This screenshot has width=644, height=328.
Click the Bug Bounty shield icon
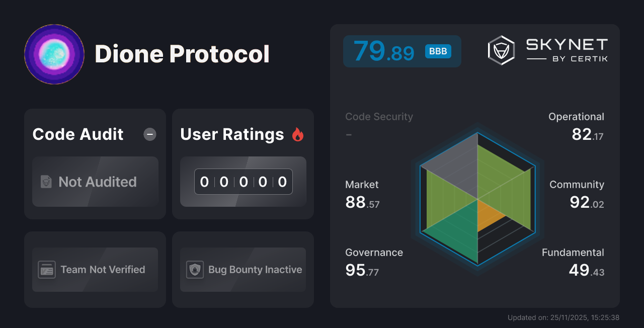tap(195, 270)
